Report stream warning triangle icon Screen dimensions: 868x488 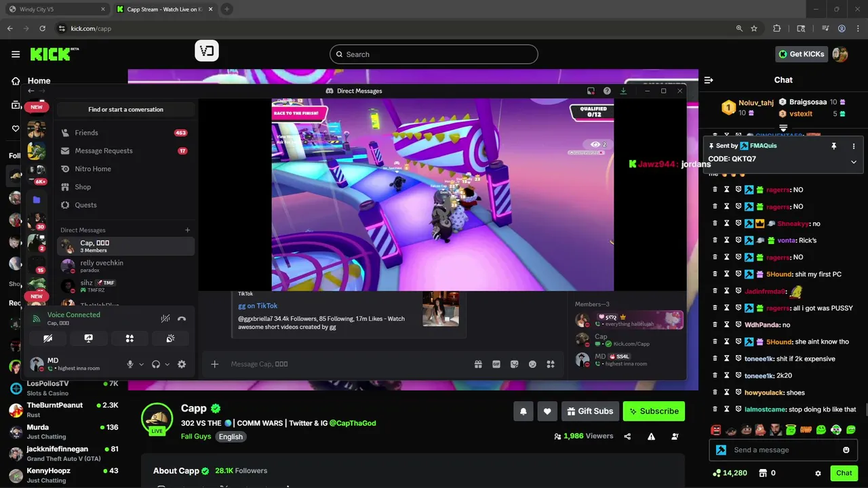click(x=651, y=436)
